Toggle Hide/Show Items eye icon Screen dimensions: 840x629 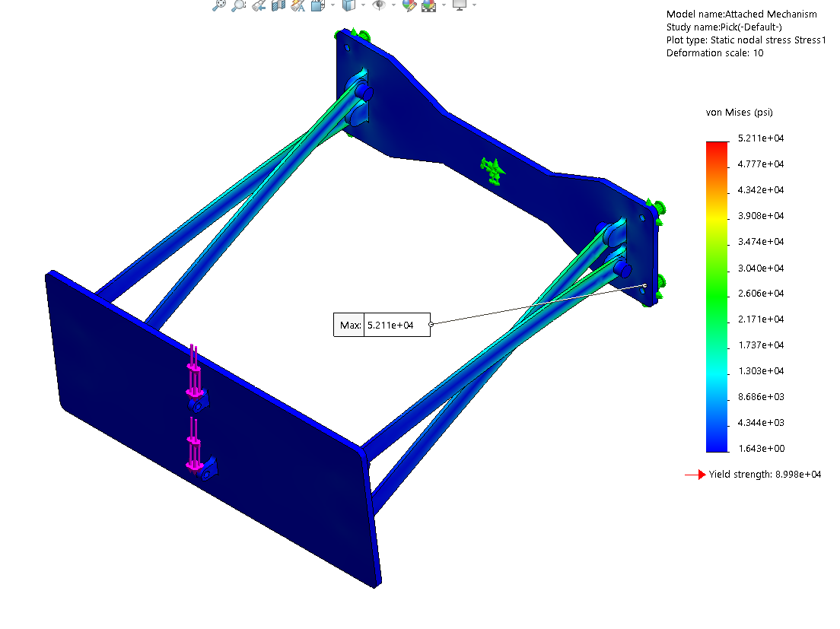tap(379, 5)
